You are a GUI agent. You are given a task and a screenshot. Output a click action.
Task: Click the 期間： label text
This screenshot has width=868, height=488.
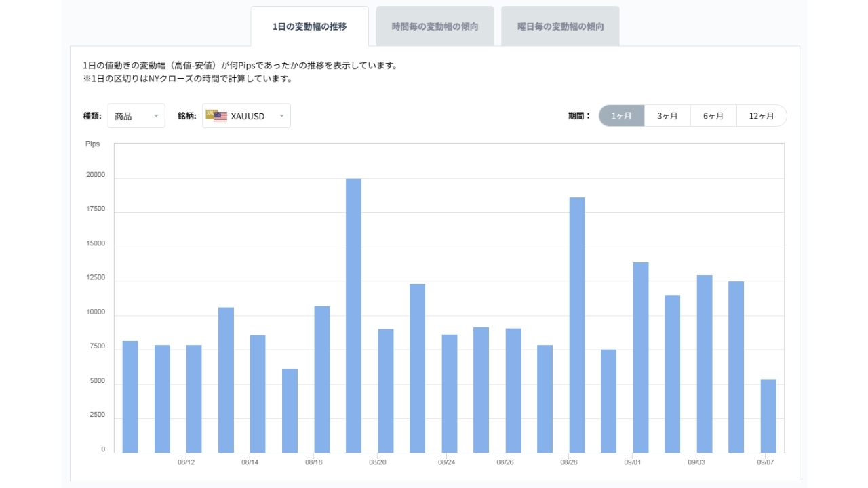coord(580,116)
